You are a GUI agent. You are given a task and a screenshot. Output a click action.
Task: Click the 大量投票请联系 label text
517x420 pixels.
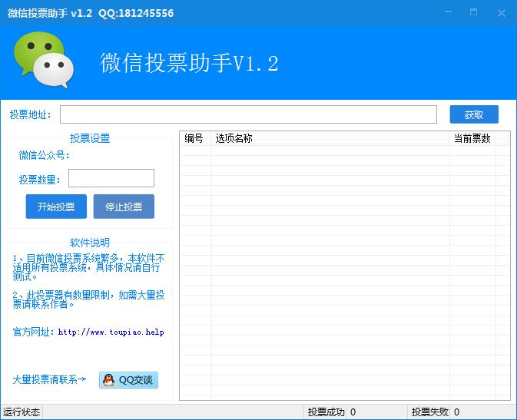click(49, 379)
